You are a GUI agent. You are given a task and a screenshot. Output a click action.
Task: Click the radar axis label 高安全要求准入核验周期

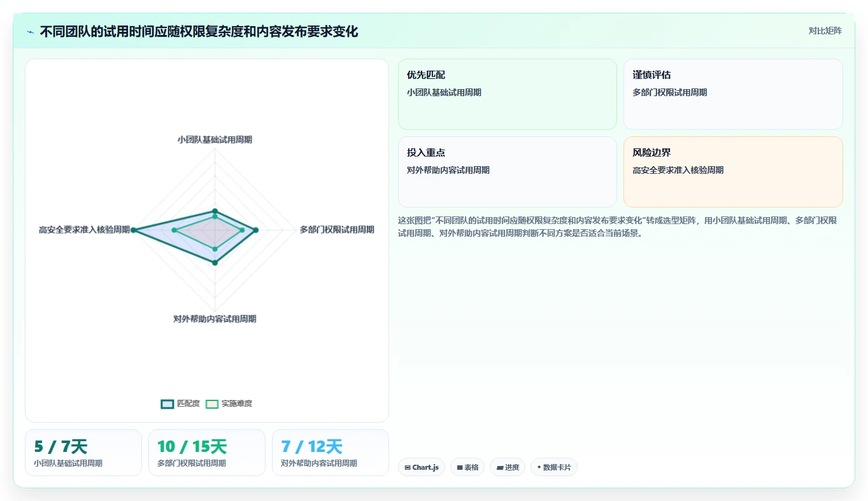click(84, 230)
